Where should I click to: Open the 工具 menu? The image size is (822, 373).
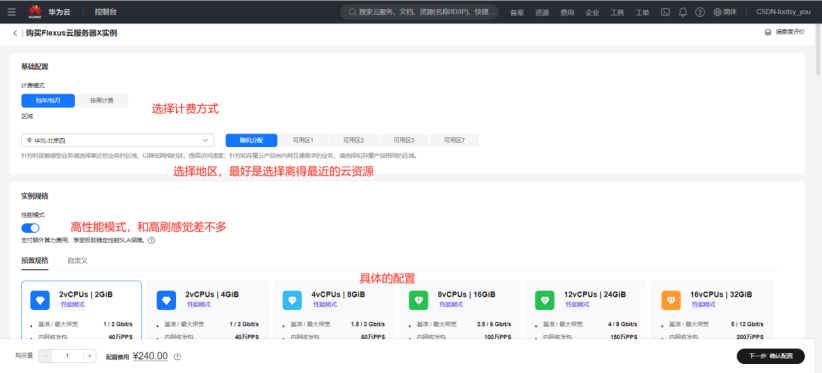tap(617, 13)
